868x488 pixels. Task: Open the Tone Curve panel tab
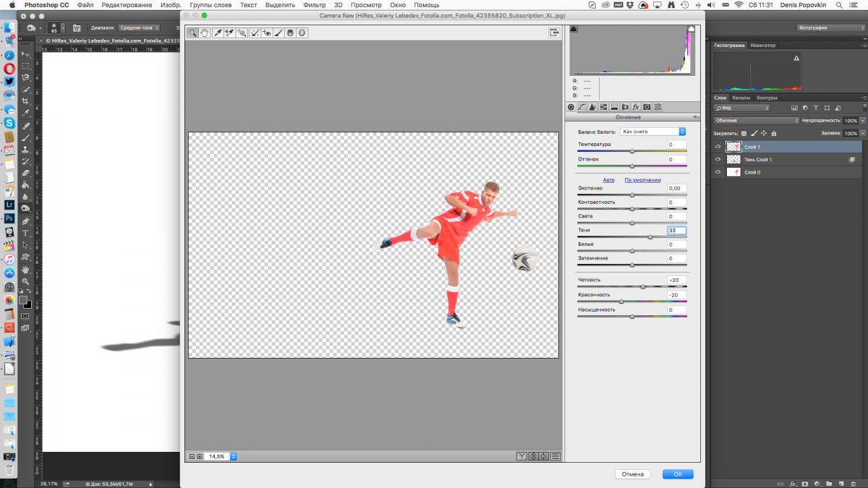581,107
